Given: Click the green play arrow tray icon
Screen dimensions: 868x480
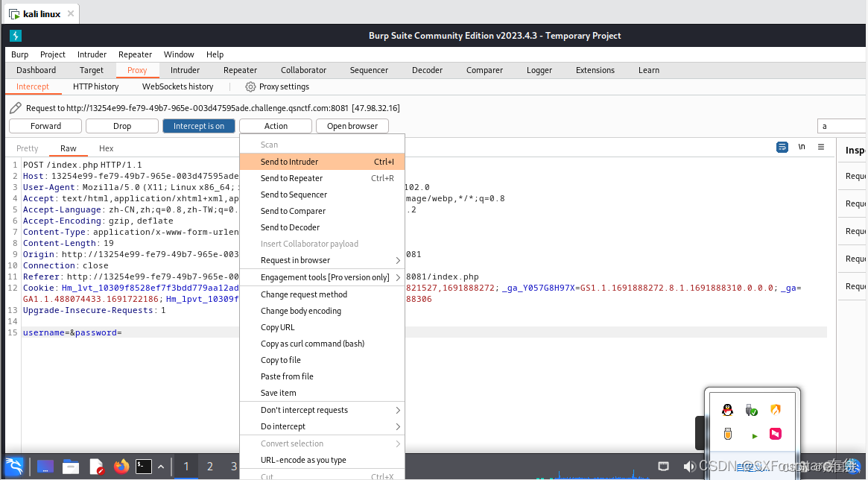Looking at the screenshot, I should pos(754,436).
